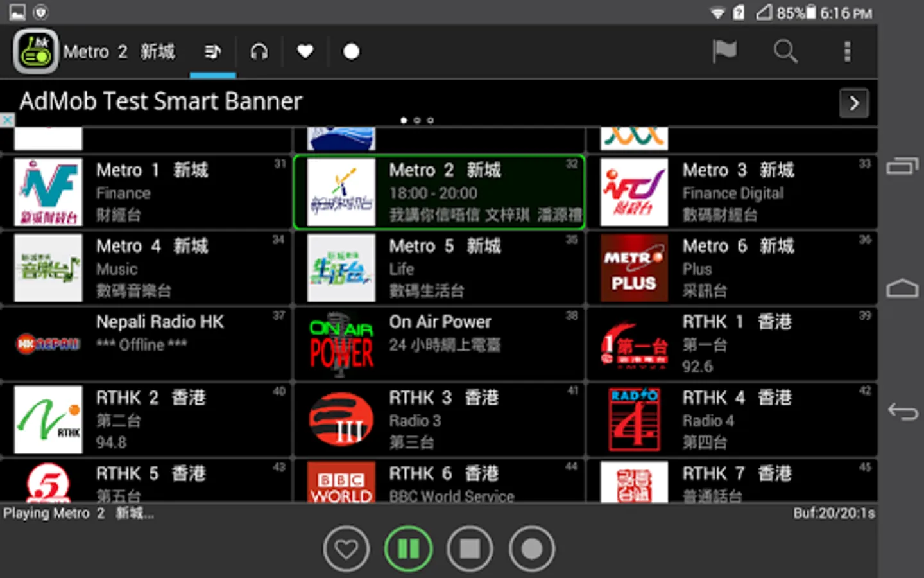The height and width of the screenshot is (578, 924).
Task: Click the AdMob Test Smart Banner text
Action: [x=160, y=101]
